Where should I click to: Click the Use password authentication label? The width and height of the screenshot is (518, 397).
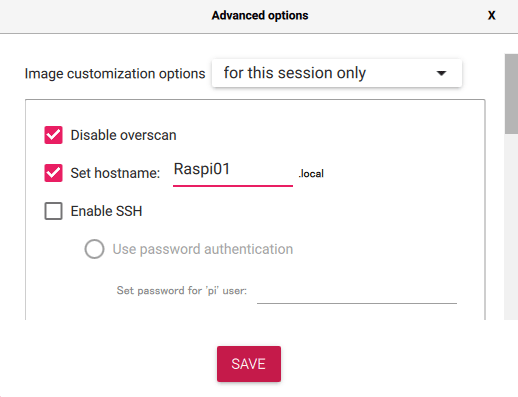[x=203, y=249]
